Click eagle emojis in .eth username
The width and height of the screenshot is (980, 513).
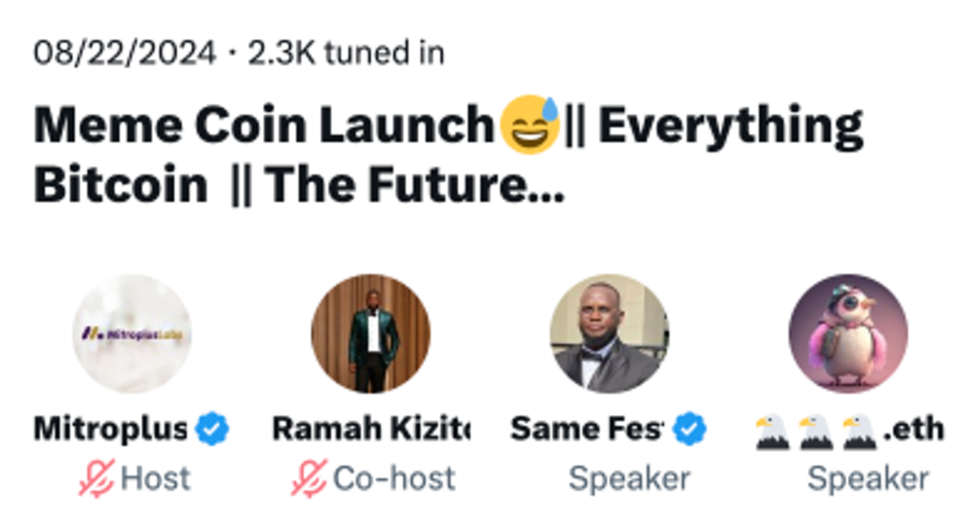(x=817, y=433)
